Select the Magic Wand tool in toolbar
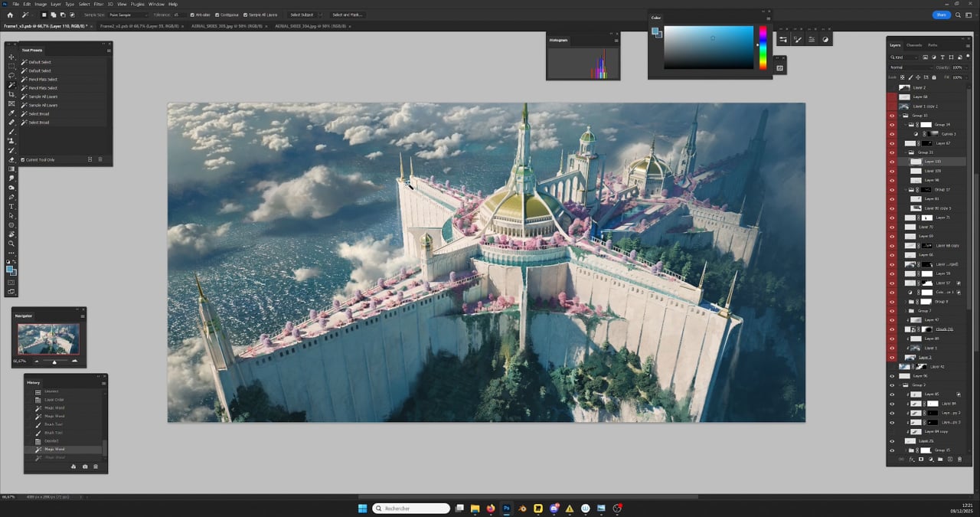 tap(11, 84)
